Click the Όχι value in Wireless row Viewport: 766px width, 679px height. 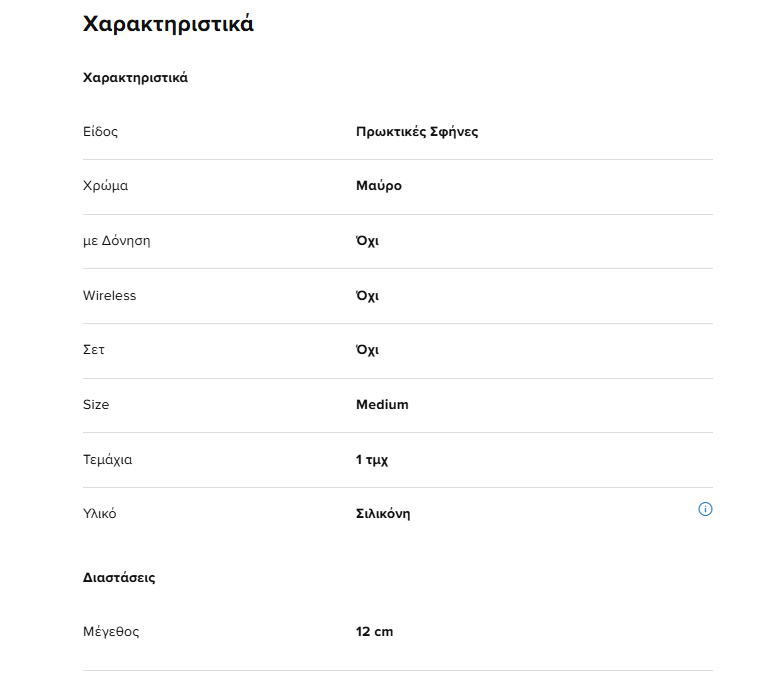click(367, 296)
